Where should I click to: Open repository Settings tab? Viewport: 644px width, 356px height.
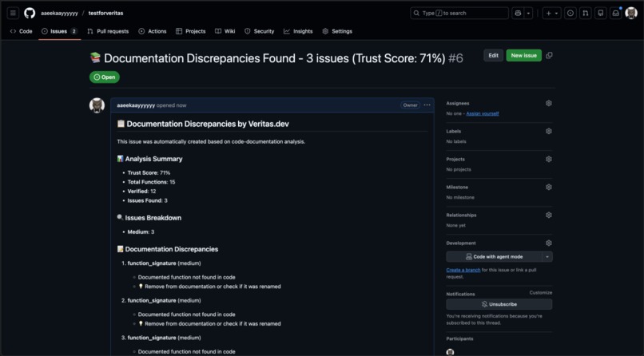[337, 31]
